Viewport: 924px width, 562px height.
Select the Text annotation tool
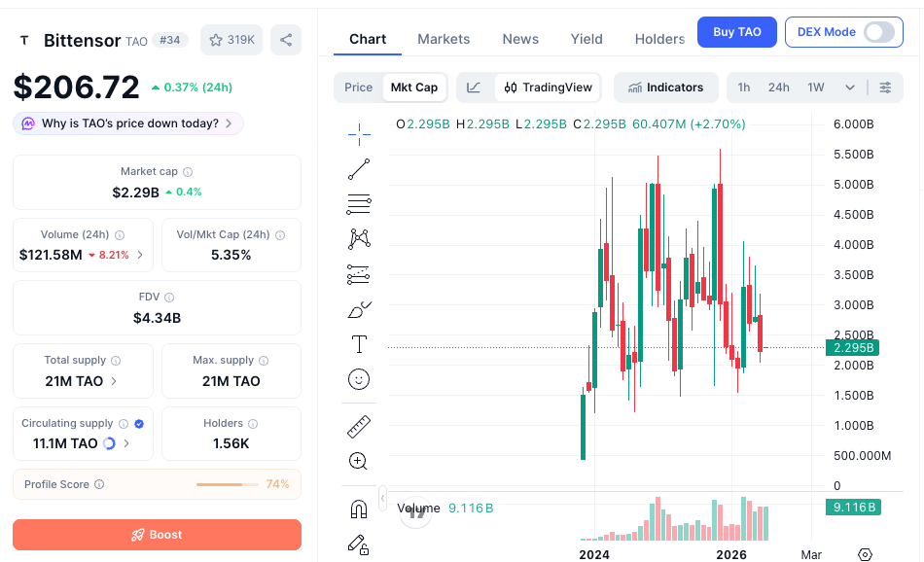pos(359,344)
